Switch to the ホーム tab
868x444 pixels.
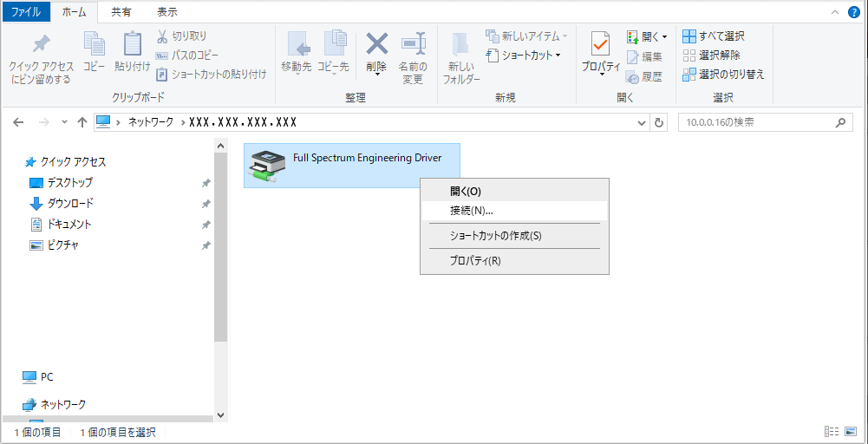coord(75,11)
